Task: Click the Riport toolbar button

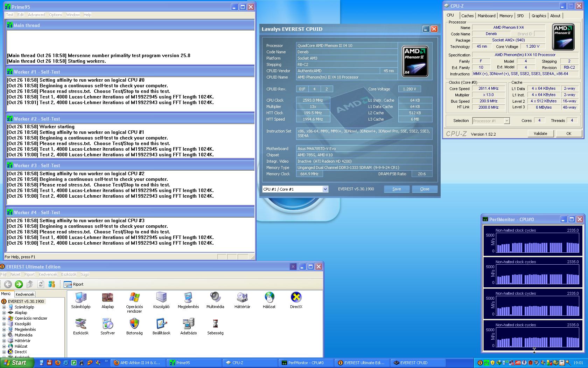Action: [x=74, y=284]
